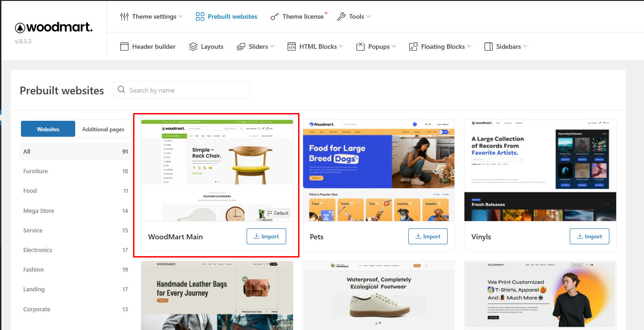Click the Prebuilt websites grid icon

click(x=200, y=16)
